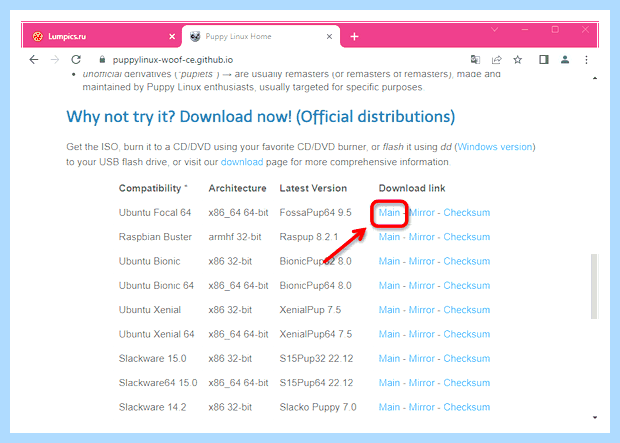Image resolution: width=620 pixels, height=443 pixels.
Task: Click the 'Why not try it? Download now!' heading
Action: click(261, 117)
